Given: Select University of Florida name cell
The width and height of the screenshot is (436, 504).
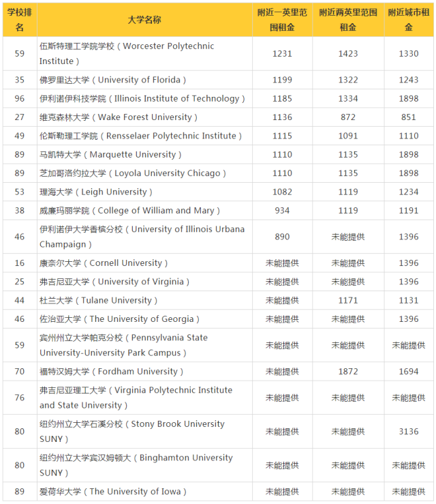Looking at the screenshot, I should pyautogui.click(x=144, y=80).
